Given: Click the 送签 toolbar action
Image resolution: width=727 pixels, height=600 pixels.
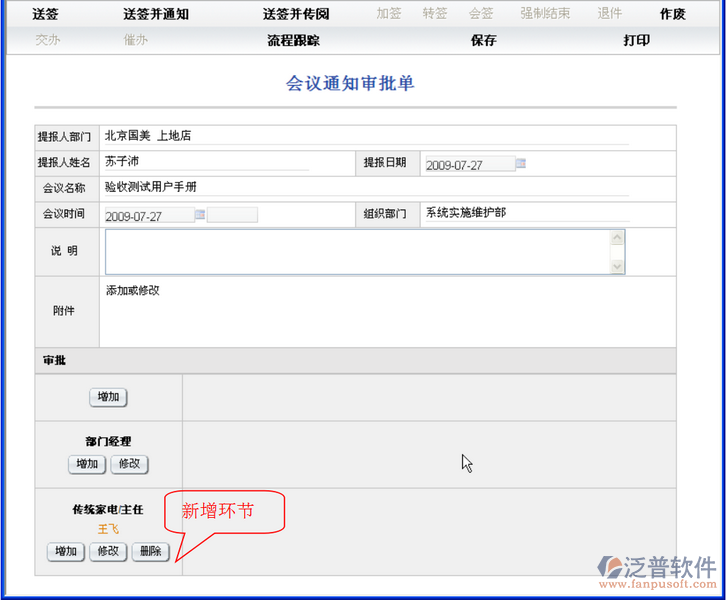Looking at the screenshot, I should pos(45,14).
